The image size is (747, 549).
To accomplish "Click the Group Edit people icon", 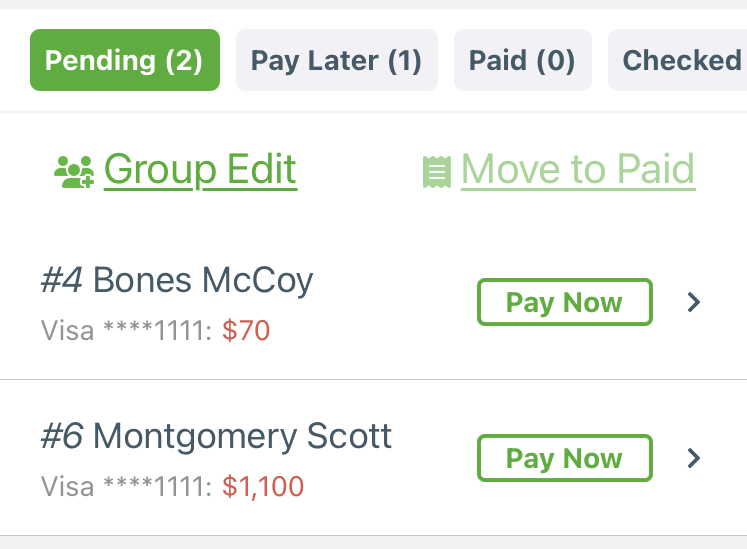I will click(x=74, y=172).
